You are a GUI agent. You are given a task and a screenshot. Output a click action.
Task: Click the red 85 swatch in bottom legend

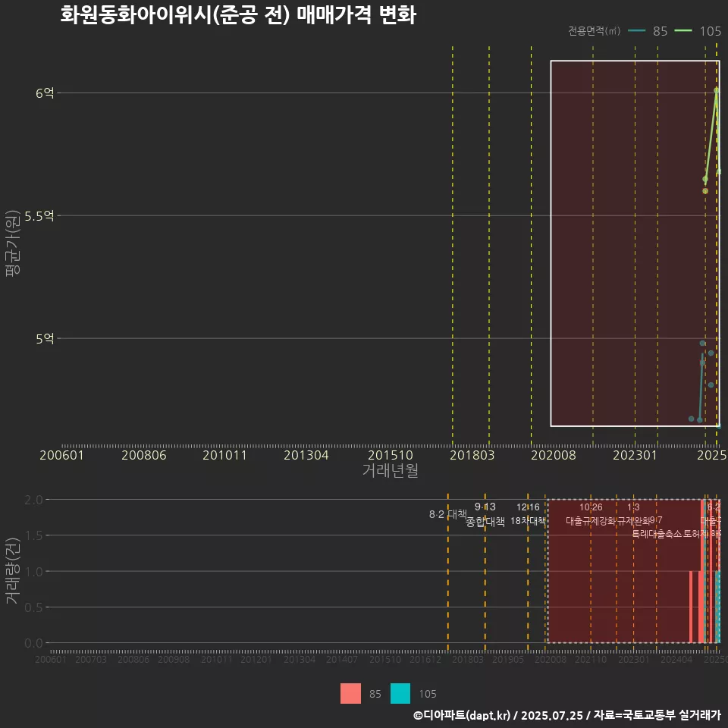click(x=350, y=694)
